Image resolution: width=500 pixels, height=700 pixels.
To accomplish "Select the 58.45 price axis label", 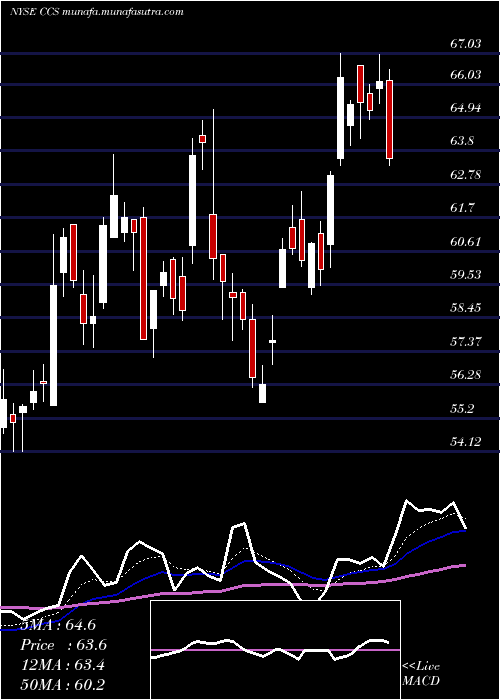I will [x=466, y=308].
